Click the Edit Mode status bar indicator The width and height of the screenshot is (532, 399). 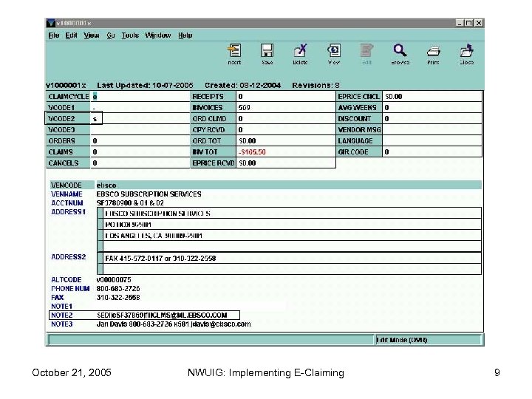click(428, 340)
